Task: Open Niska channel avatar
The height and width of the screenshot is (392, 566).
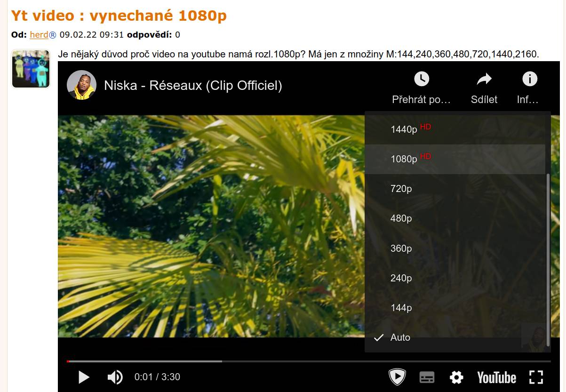Action: [x=81, y=85]
